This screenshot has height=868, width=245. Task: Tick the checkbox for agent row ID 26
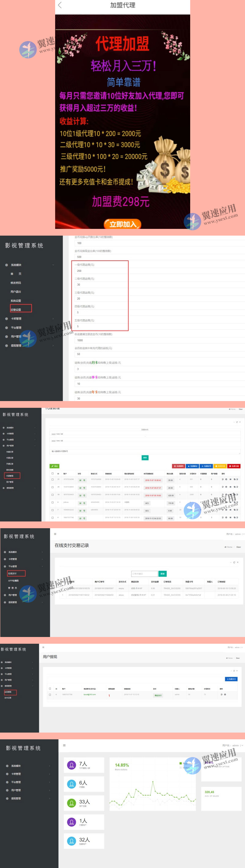coord(52,487)
